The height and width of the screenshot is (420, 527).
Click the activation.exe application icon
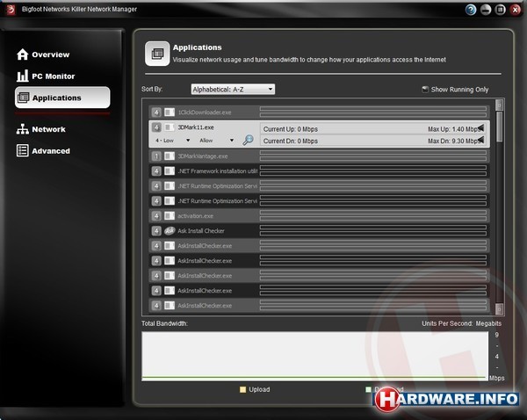[x=170, y=215]
